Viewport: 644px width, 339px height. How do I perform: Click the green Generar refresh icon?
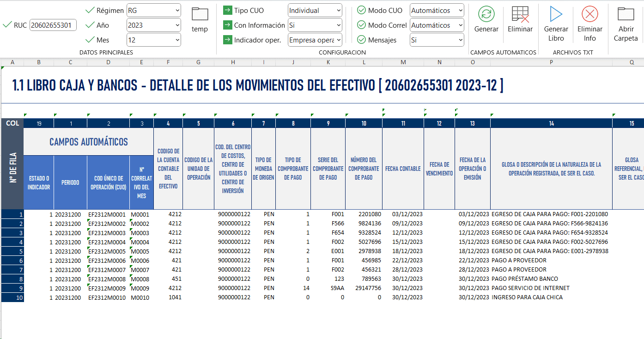point(486,14)
